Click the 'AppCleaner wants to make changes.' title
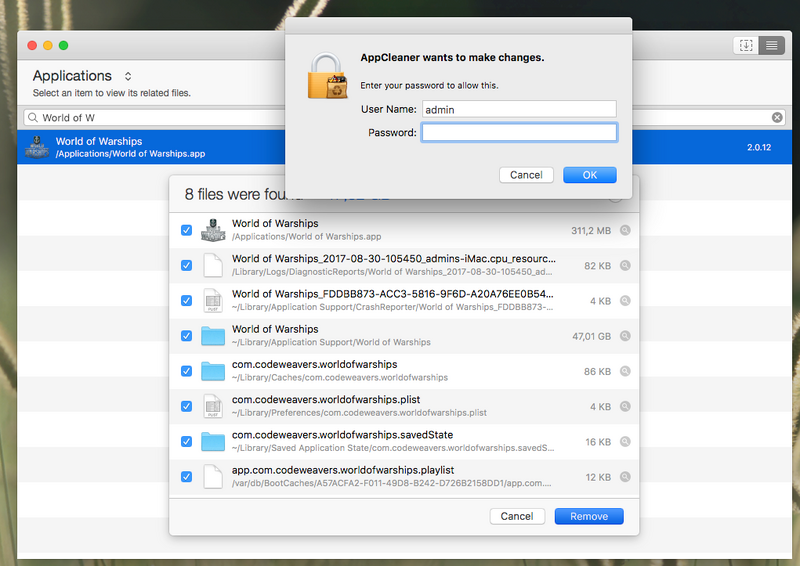The height and width of the screenshot is (566, 800). click(x=452, y=58)
